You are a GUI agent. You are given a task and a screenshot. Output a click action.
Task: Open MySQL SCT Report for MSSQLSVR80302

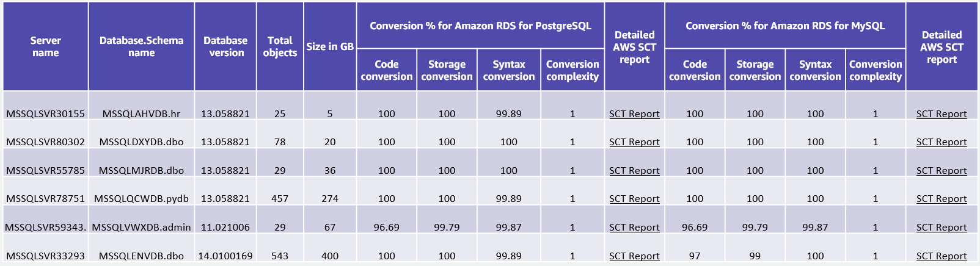tap(941, 142)
